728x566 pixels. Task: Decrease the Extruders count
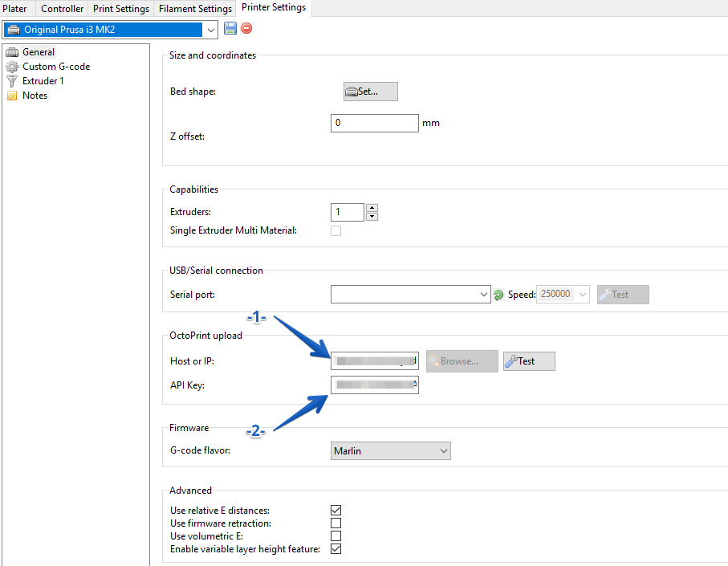tap(372, 217)
